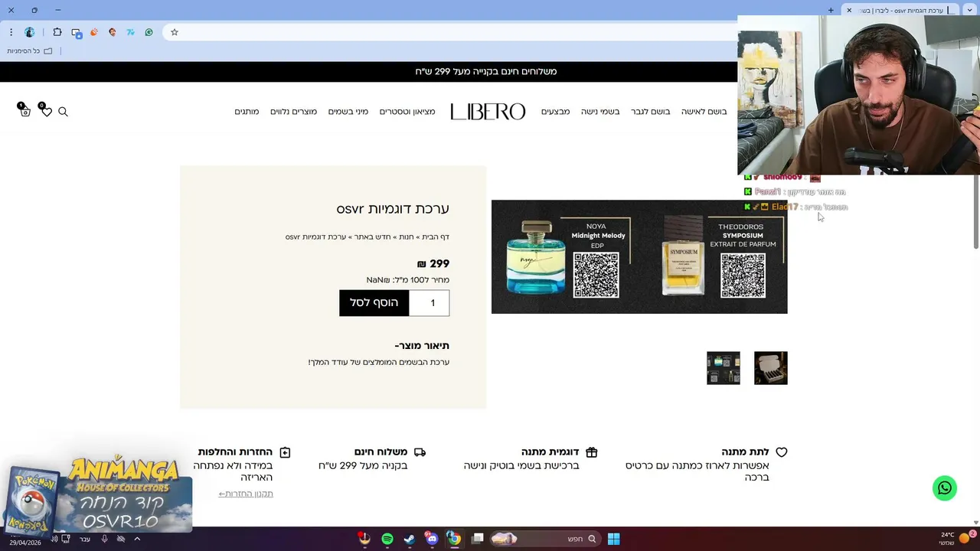
Task: Select the sample set thumbnail
Action: pos(724,368)
